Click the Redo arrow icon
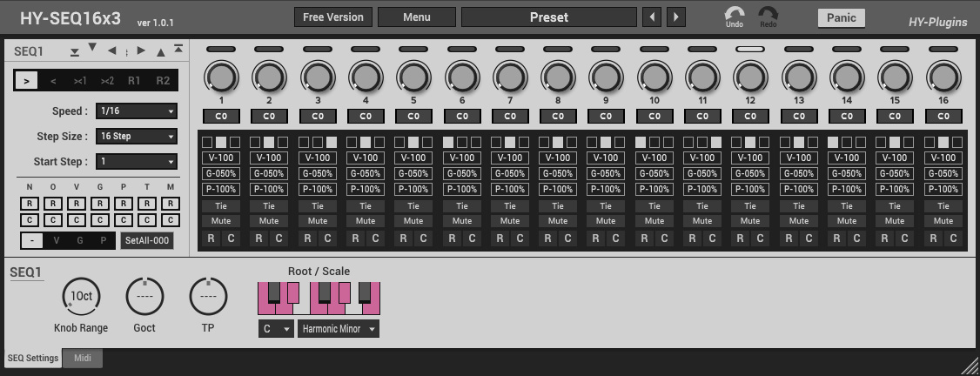The width and height of the screenshot is (980, 376). (769, 14)
